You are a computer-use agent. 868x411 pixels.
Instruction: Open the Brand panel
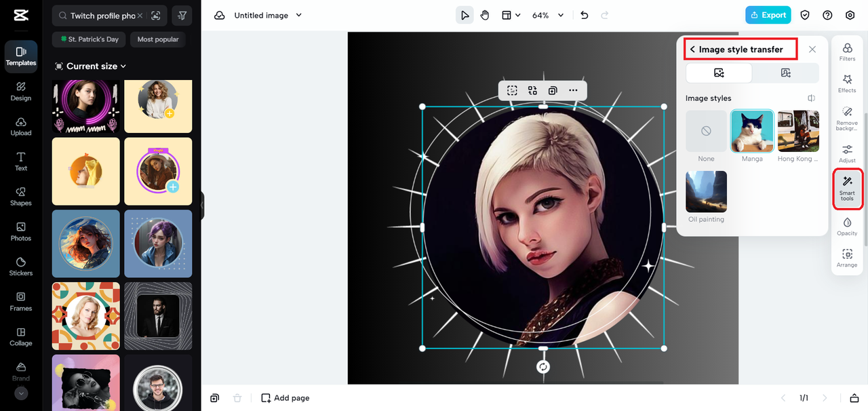[x=20, y=372]
